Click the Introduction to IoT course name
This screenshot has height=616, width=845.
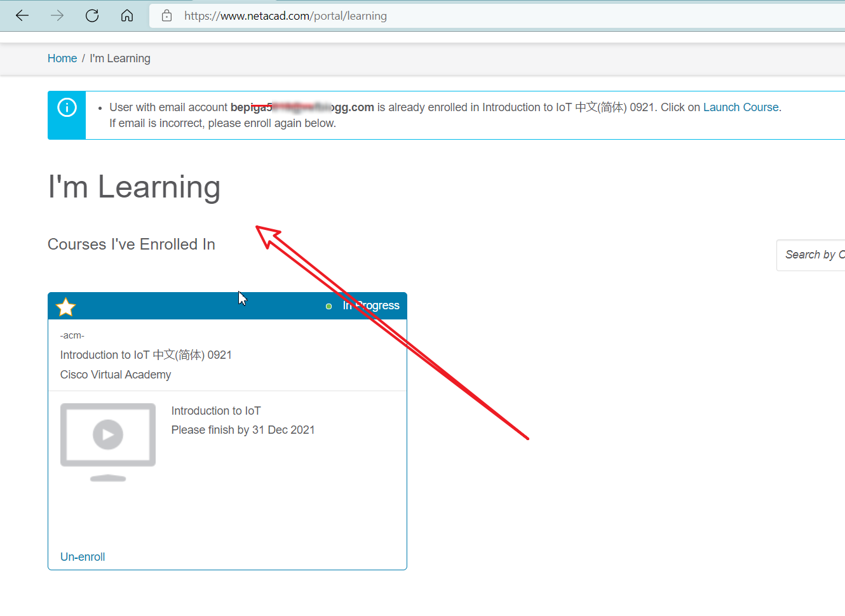[x=216, y=411]
